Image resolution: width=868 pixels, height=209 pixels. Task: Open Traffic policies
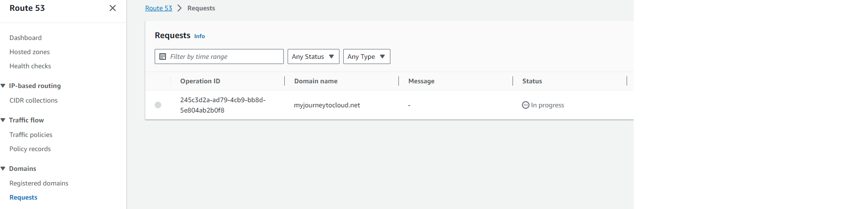[x=31, y=135]
